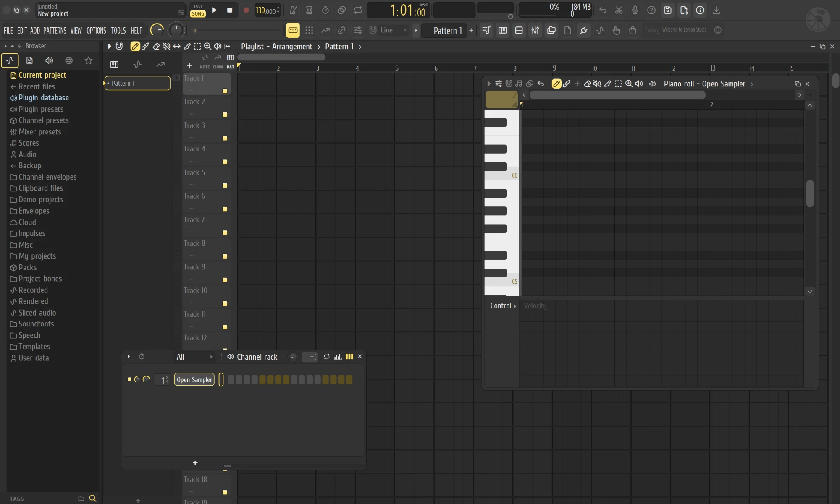The image size is (840, 504).
Task: Click the piano roll zoom tool
Action: coord(629,84)
